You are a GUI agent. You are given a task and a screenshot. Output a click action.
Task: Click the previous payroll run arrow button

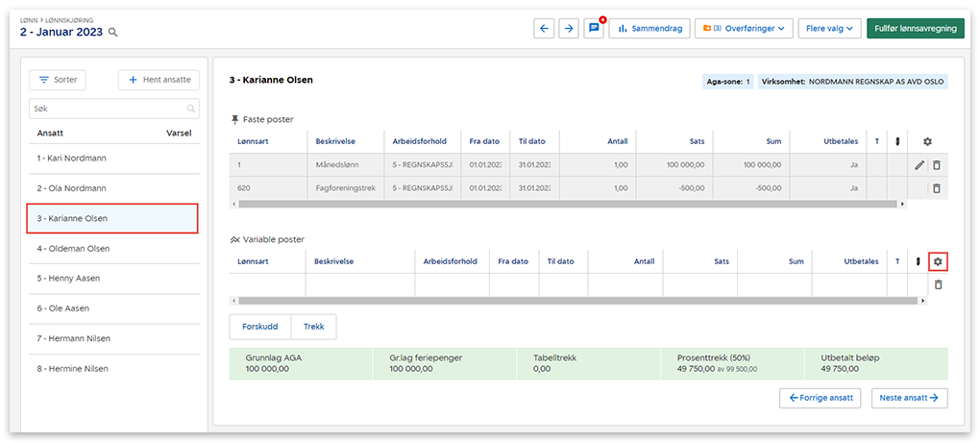click(x=545, y=29)
